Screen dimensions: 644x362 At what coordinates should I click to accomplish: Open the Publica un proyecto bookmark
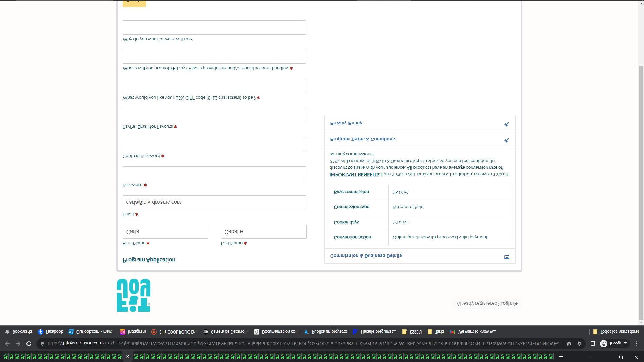point(325,332)
